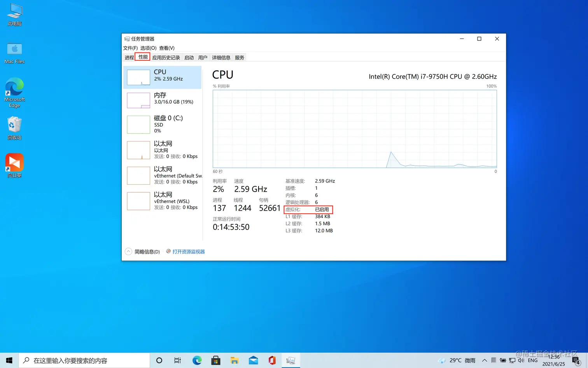588x368 pixels.
Task: Switch to the 应用历史记录 tab
Action: click(x=166, y=58)
